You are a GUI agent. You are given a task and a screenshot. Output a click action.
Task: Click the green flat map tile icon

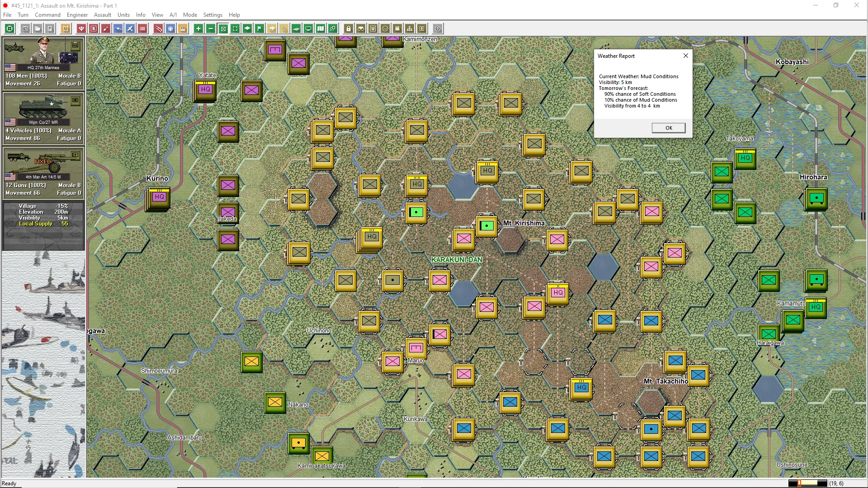pos(296,29)
